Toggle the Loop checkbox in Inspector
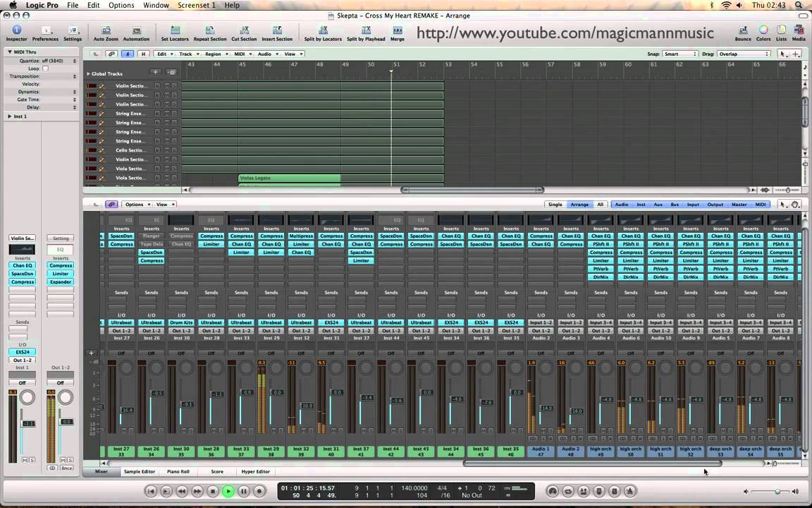This screenshot has height=508, width=812. [45, 68]
